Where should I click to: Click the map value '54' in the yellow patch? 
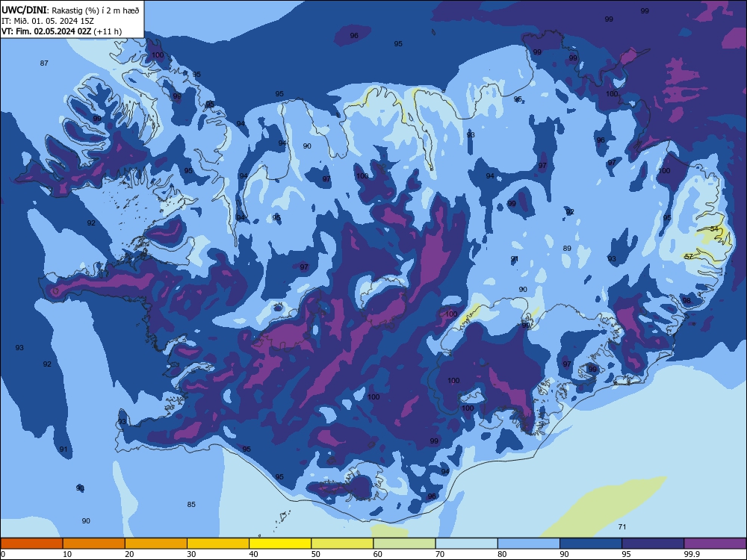click(x=713, y=228)
